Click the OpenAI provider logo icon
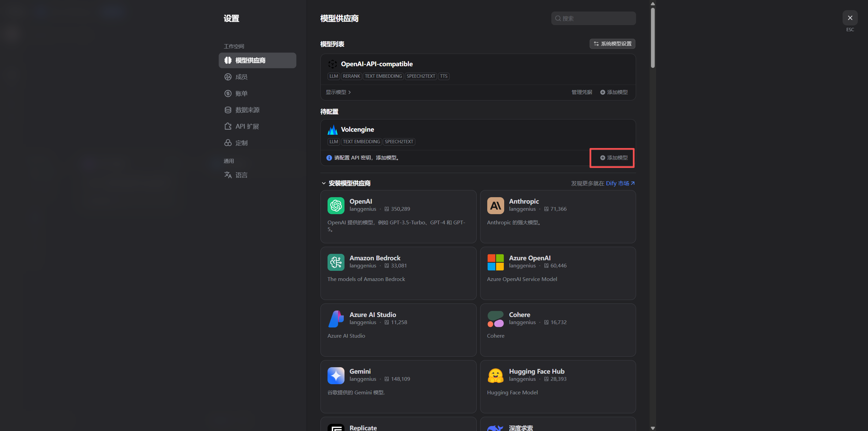The width and height of the screenshot is (868, 431). click(336, 206)
